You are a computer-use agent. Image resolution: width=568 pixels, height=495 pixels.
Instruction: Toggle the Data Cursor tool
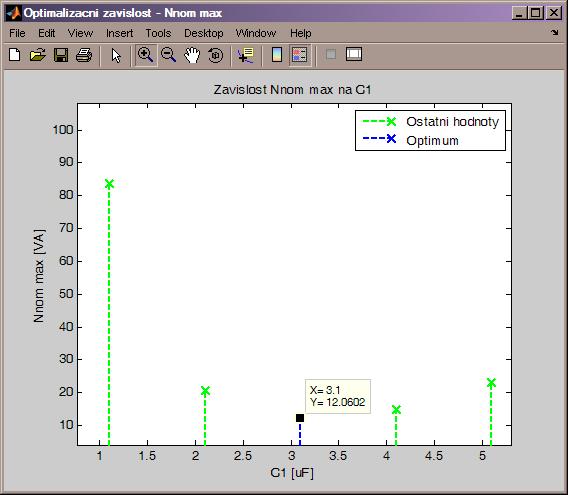(x=246, y=55)
